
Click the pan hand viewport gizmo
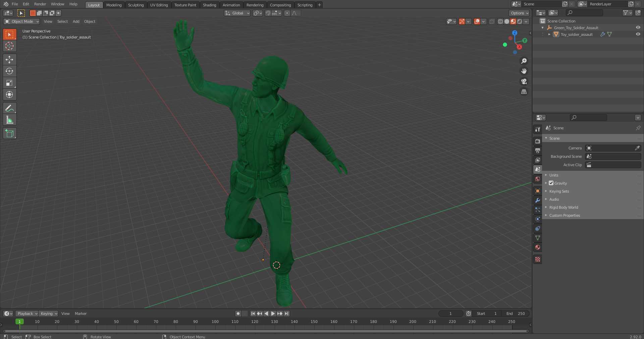524,71
